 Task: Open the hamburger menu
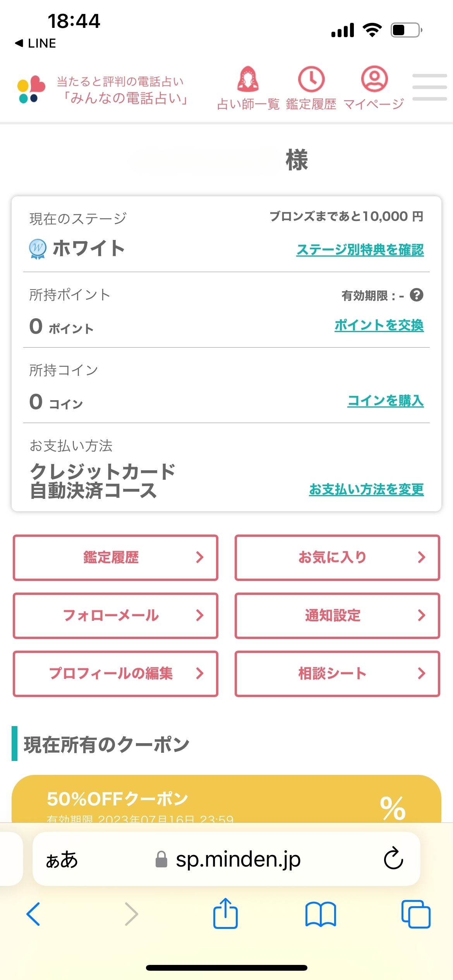click(429, 87)
